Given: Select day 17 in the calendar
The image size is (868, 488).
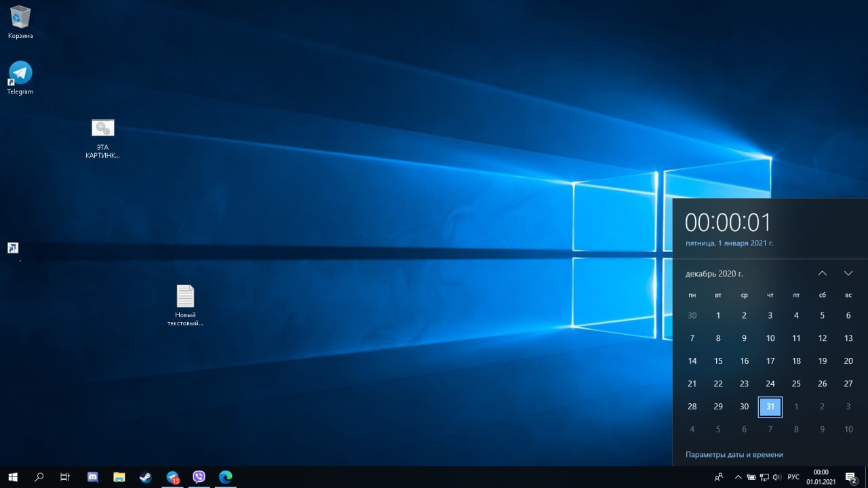Looking at the screenshot, I should click(x=770, y=361).
